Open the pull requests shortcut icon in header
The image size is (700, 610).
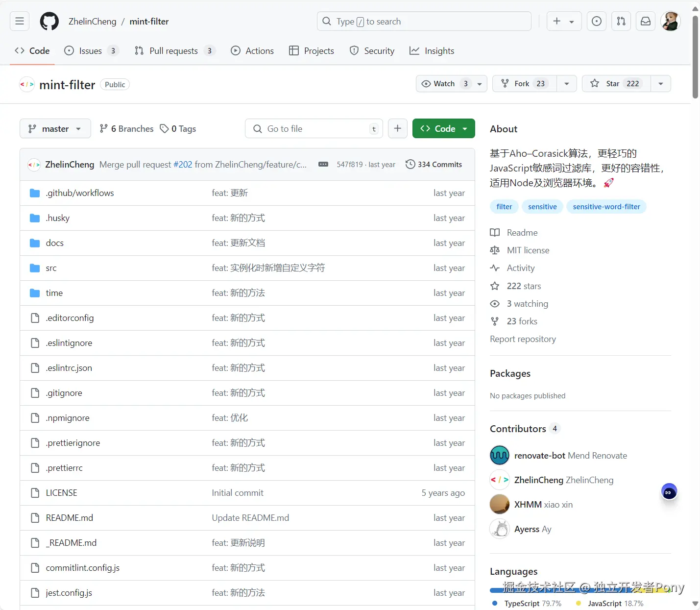click(x=621, y=21)
